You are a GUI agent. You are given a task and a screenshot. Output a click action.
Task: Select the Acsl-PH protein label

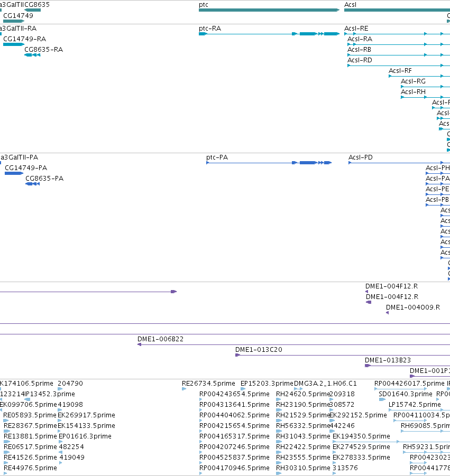[x=437, y=168]
